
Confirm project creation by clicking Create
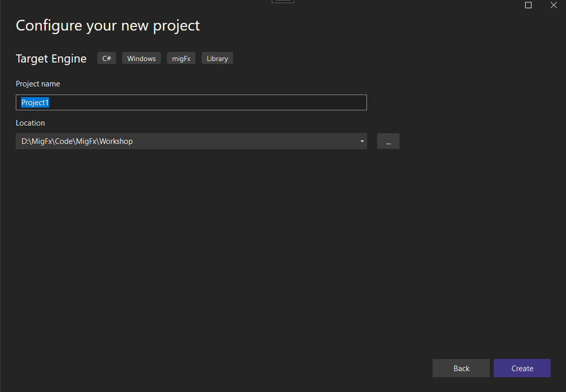[x=522, y=368]
